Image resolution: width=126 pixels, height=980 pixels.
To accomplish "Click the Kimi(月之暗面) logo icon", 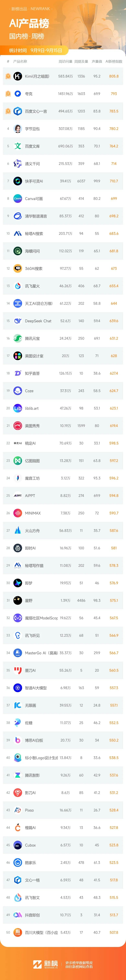I will 18,76.
